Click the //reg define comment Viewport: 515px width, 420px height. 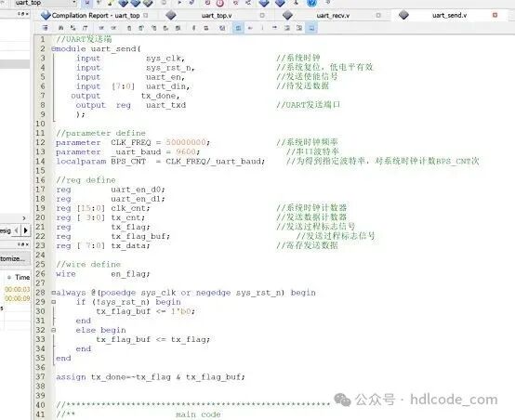pyautogui.click(x=86, y=180)
